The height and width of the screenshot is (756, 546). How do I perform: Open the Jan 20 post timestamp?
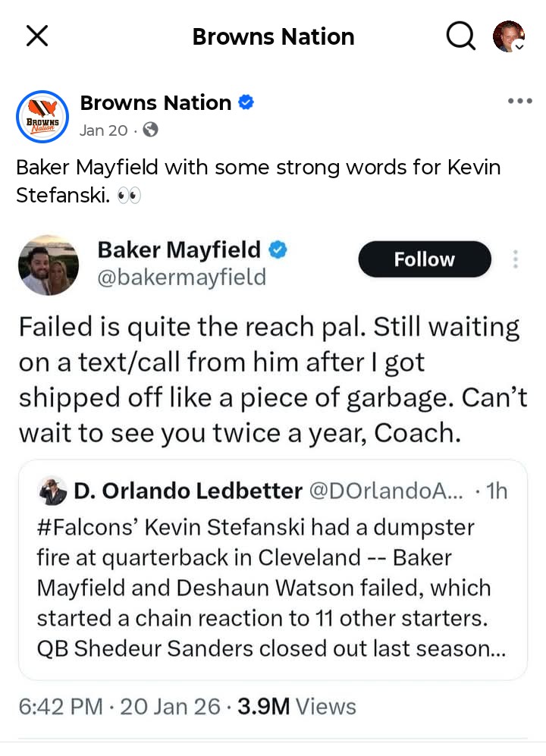pyautogui.click(x=103, y=130)
